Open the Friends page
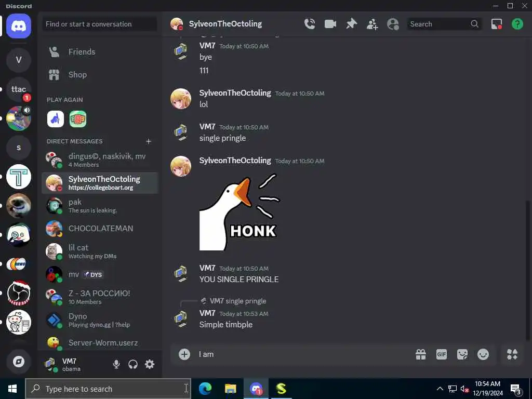The width and height of the screenshot is (532, 399). 99,52
